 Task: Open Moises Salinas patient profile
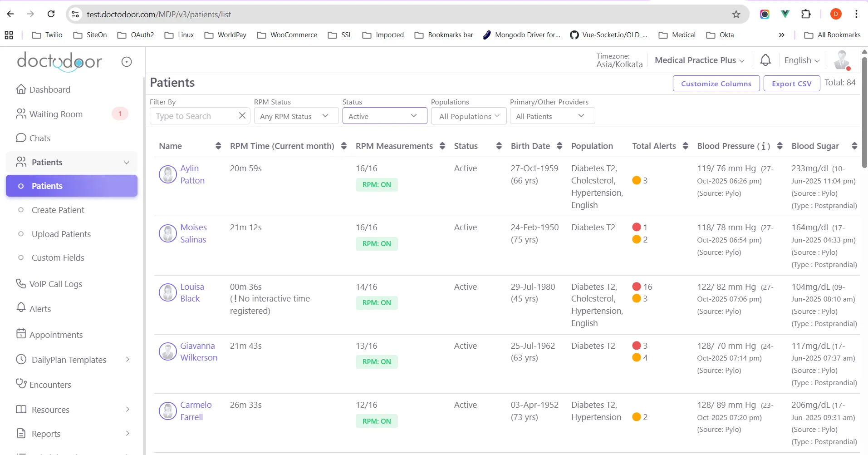coord(193,233)
